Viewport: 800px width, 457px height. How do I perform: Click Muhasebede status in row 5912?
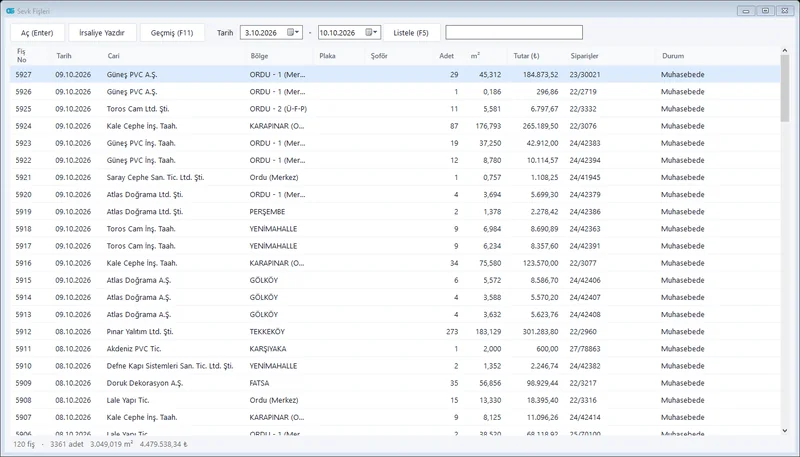click(683, 332)
